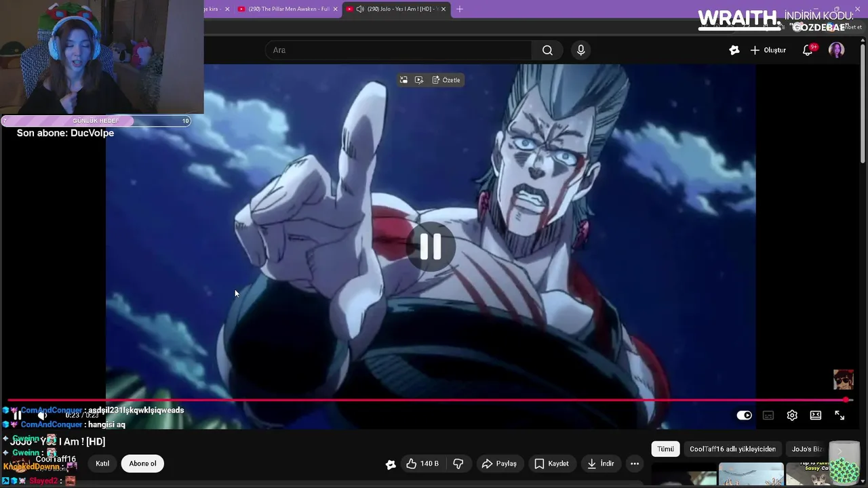
Task: Start voice search with microphone icon
Action: (x=580, y=50)
